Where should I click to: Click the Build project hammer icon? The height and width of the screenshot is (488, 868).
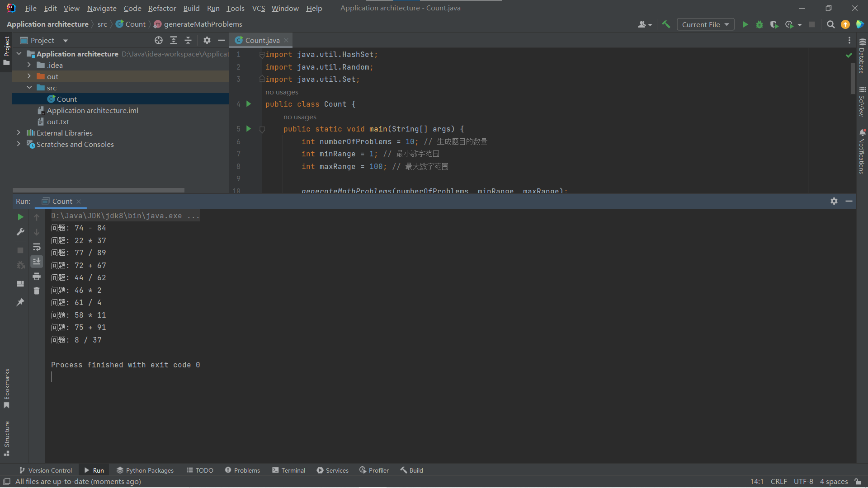tap(666, 24)
